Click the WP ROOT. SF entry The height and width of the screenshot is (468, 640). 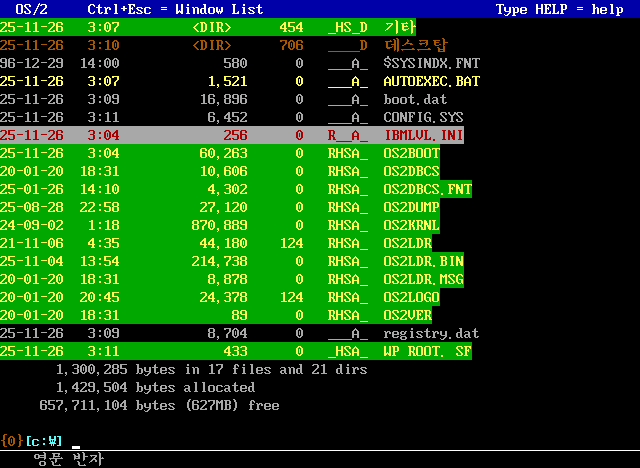pos(427,351)
